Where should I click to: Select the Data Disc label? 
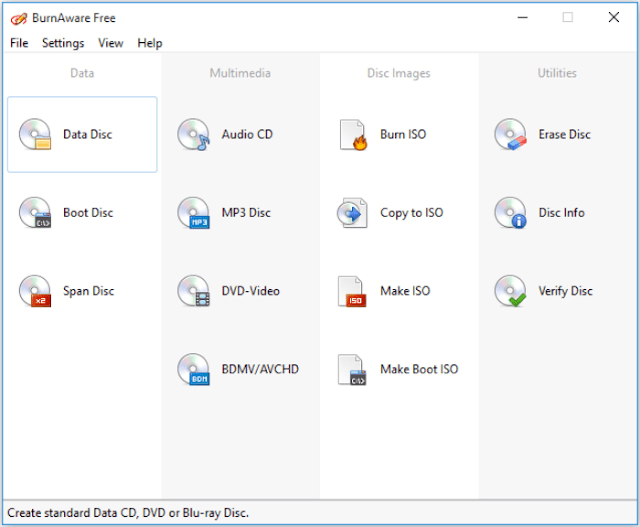(88, 134)
